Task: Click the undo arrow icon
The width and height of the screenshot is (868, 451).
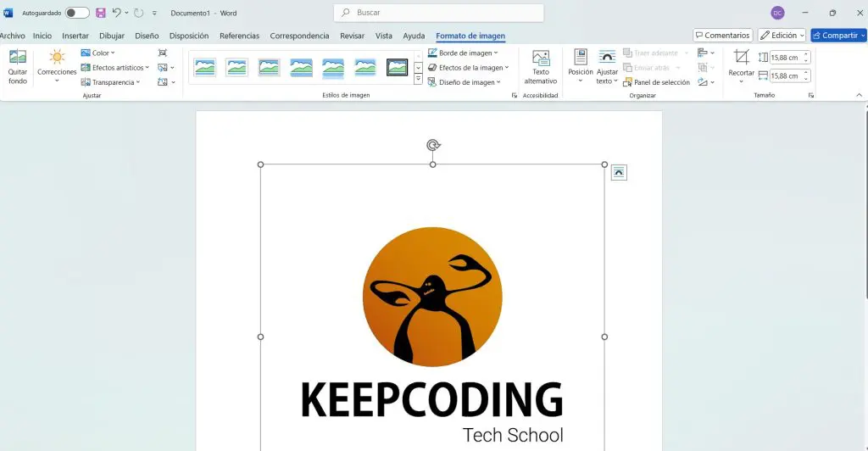Action: (117, 13)
